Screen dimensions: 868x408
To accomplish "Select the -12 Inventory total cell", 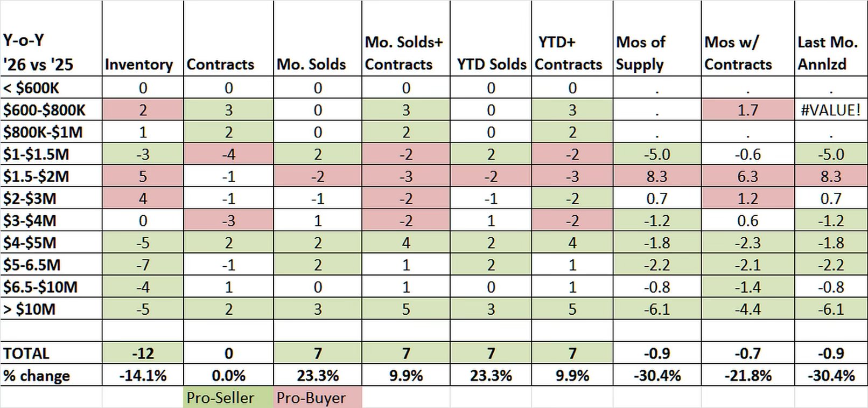I will point(143,353).
